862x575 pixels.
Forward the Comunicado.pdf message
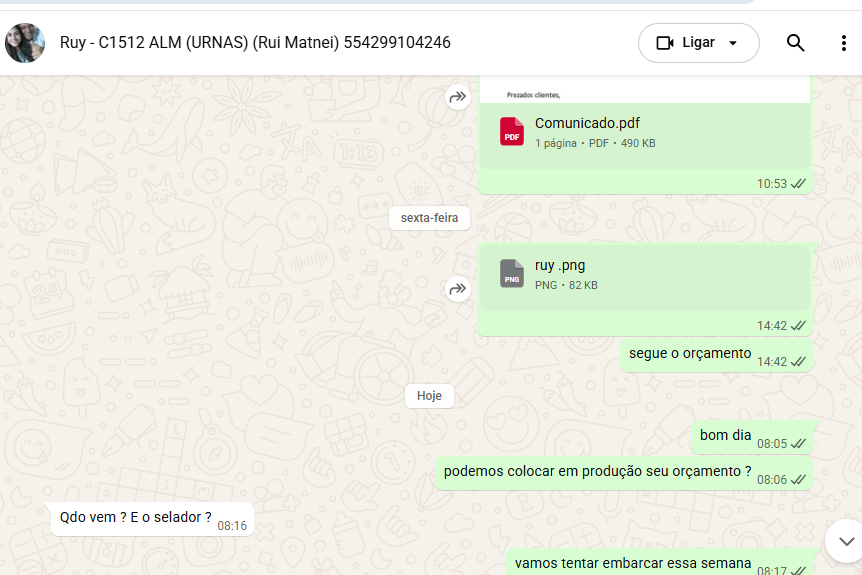click(x=457, y=98)
